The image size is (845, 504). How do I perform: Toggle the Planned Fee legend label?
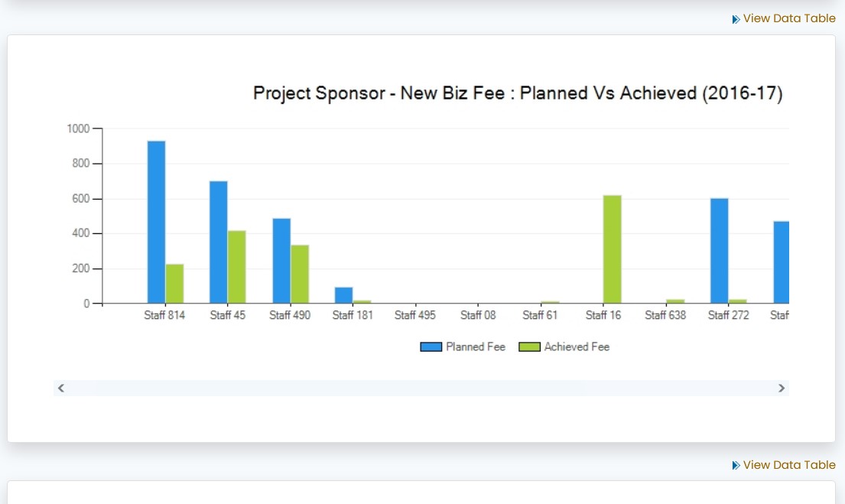pos(476,347)
